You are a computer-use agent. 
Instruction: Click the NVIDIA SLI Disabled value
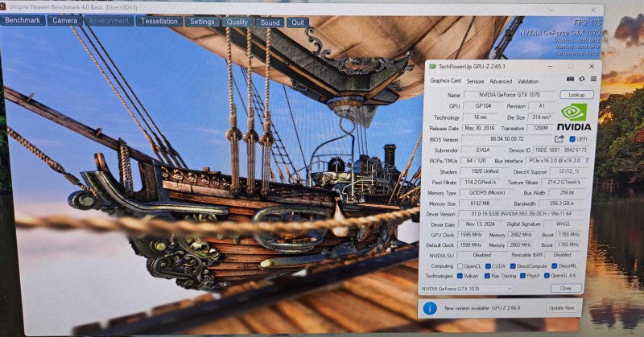tap(481, 255)
